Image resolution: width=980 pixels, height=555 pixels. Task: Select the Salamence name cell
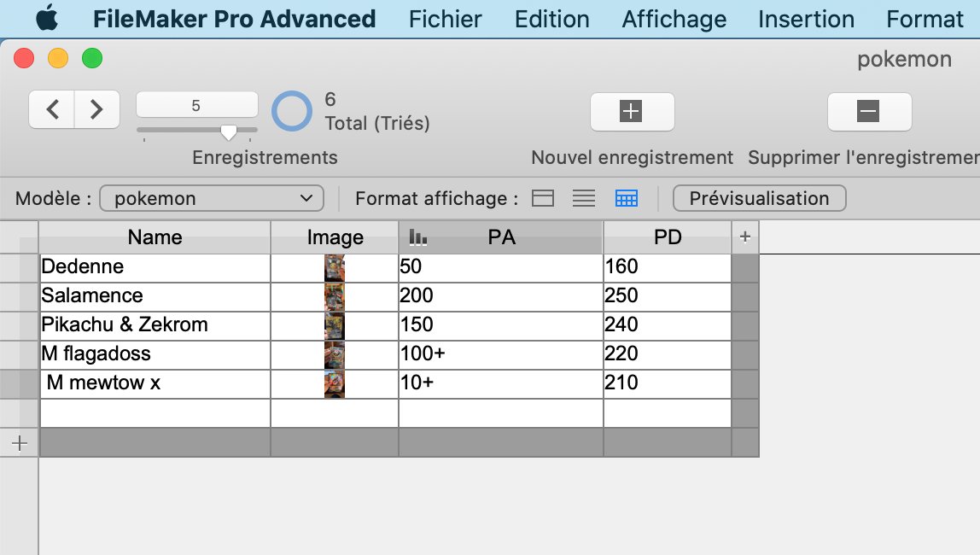coord(155,297)
